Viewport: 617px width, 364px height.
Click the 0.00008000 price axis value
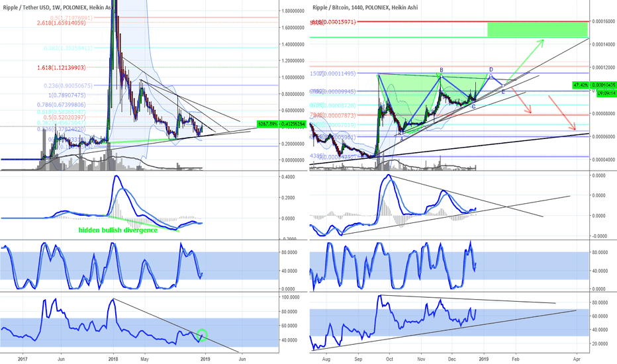[x=603, y=114]
